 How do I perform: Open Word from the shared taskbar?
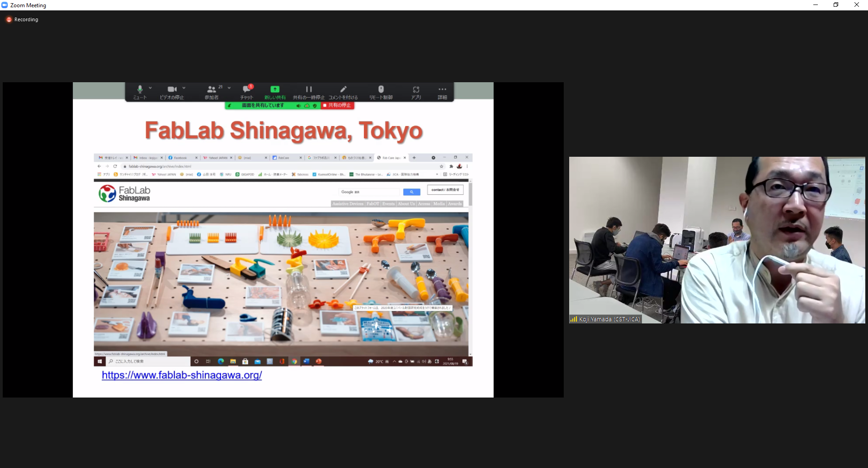306,361
